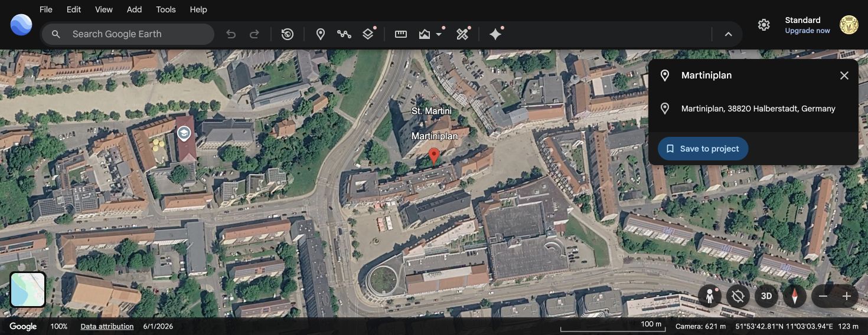Activate the Street View pegman

pyautogui.click(x=710, y=296)
